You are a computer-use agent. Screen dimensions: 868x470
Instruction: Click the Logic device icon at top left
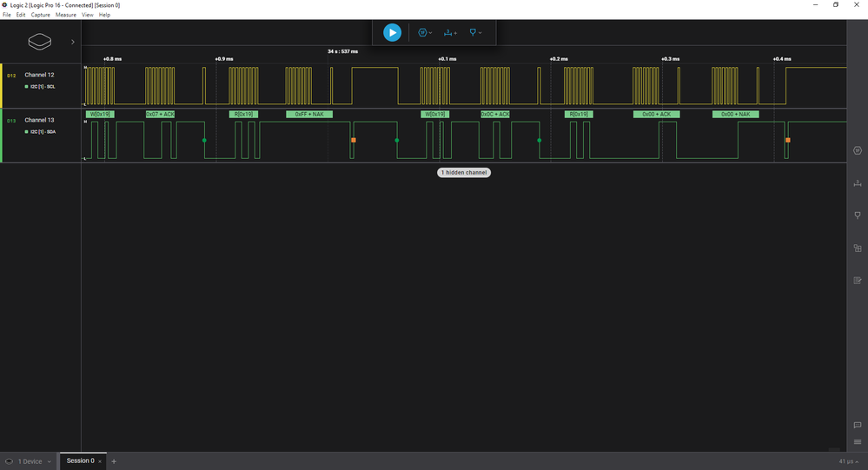pos(40,42)
